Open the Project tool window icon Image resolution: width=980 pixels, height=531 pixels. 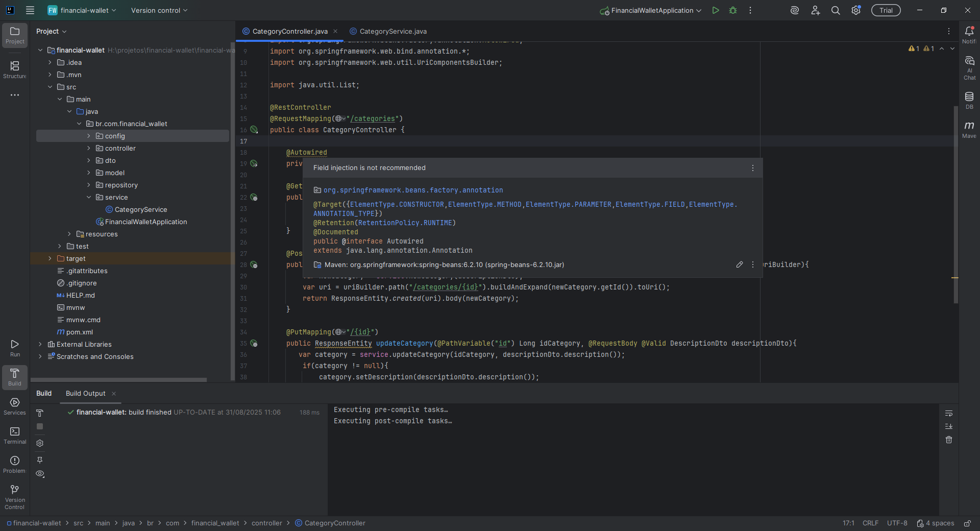point(15,35)
